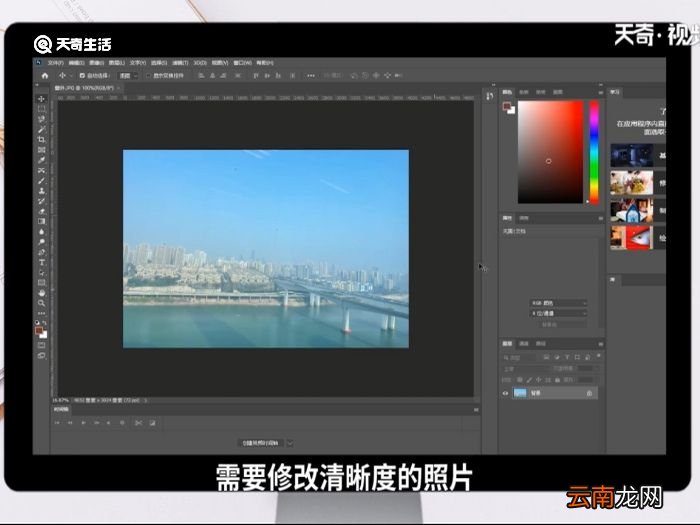Click the rainbow hue slider in Color panel
The height and width of the screenshot is (525, 700).
(x=594, y=152)
